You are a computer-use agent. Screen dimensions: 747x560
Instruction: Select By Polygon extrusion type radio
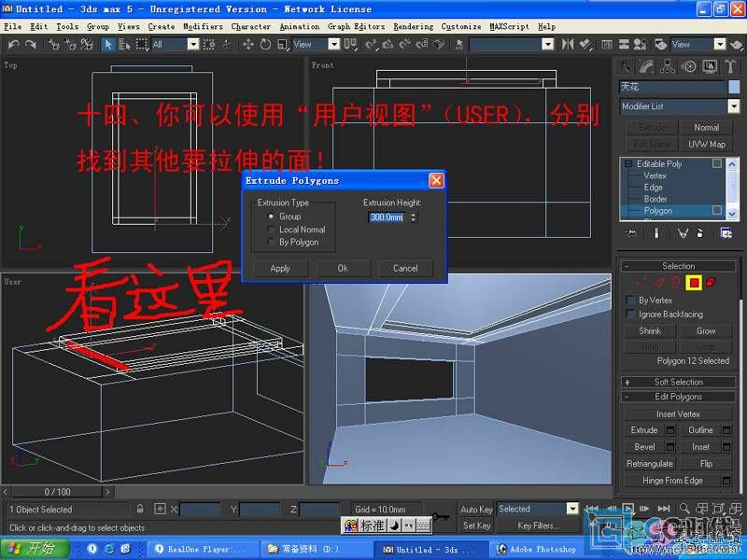pyautogui.click(x=271, y=243)
